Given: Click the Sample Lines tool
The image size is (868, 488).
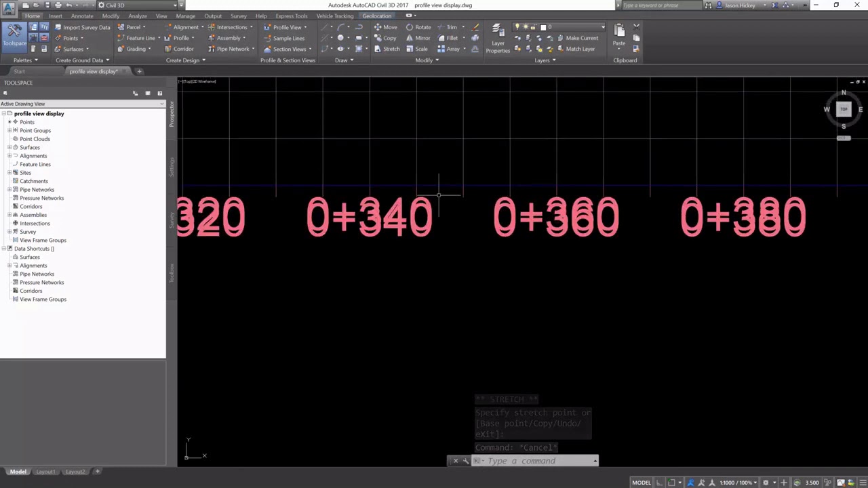Looking at the screenshot, I should pos(284,38).
